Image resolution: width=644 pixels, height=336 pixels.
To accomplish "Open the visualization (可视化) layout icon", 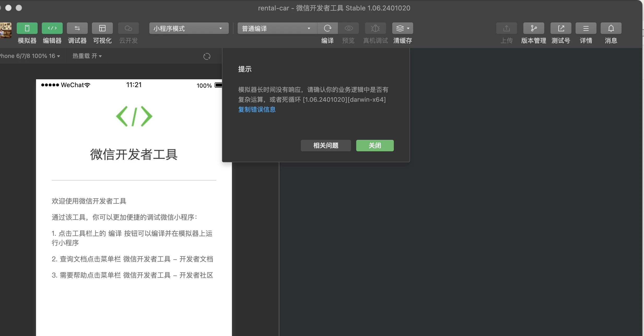I will pyautogui.click(x=102, y=28).
